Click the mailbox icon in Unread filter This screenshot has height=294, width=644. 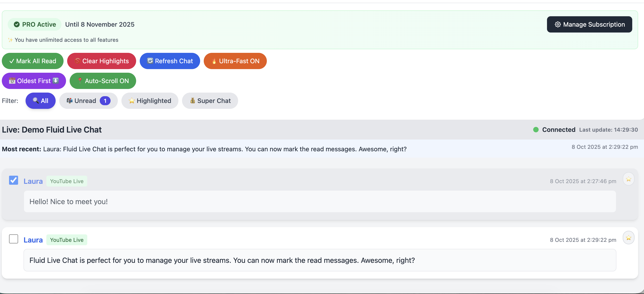tap(69, 100)
